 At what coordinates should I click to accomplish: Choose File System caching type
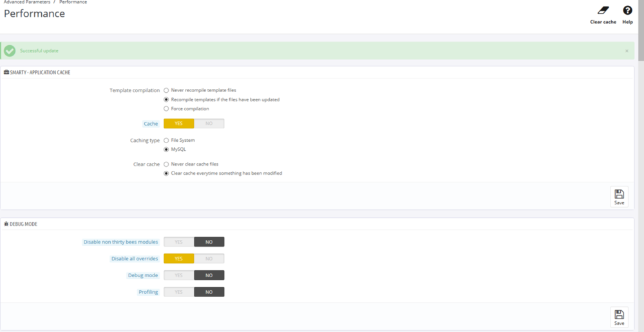point(166,141)
